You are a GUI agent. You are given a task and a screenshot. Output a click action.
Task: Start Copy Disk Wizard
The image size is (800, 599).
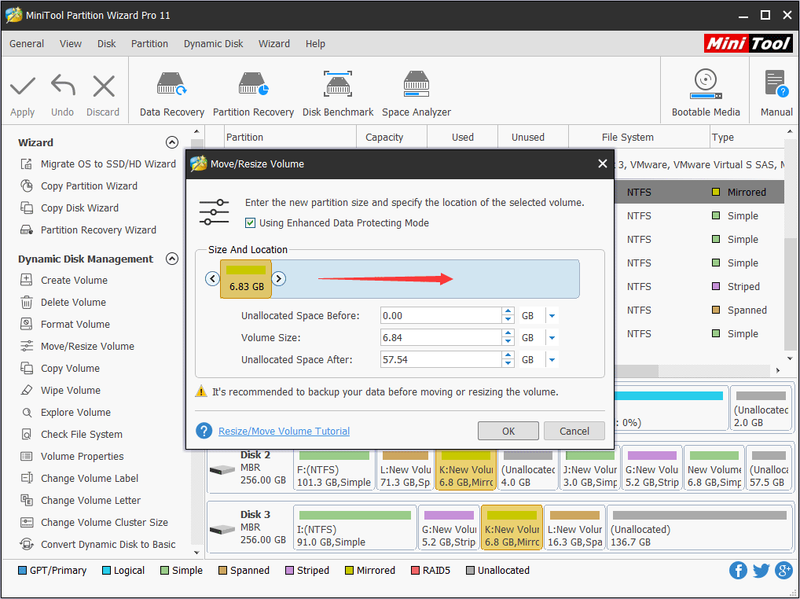click(69, 208)
